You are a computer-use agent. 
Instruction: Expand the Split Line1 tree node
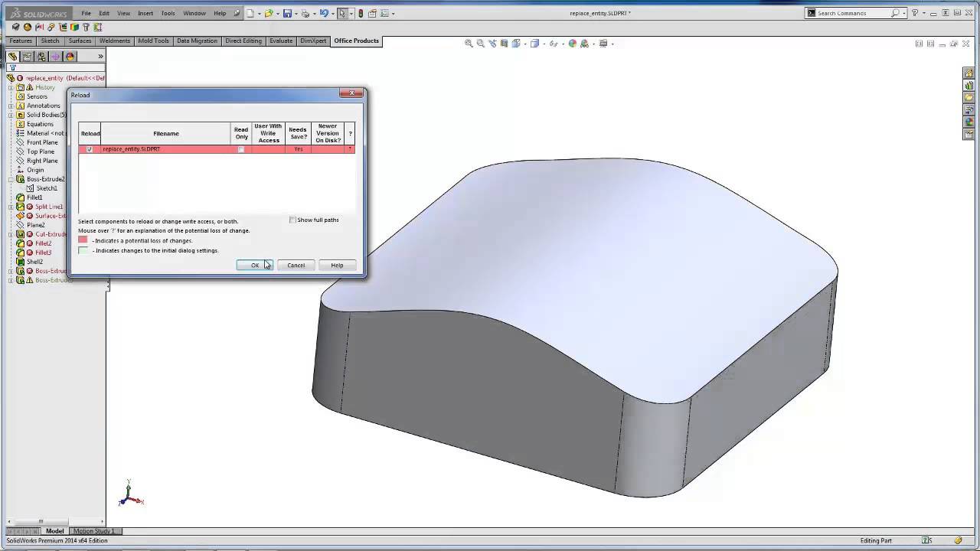click(11, 207)
